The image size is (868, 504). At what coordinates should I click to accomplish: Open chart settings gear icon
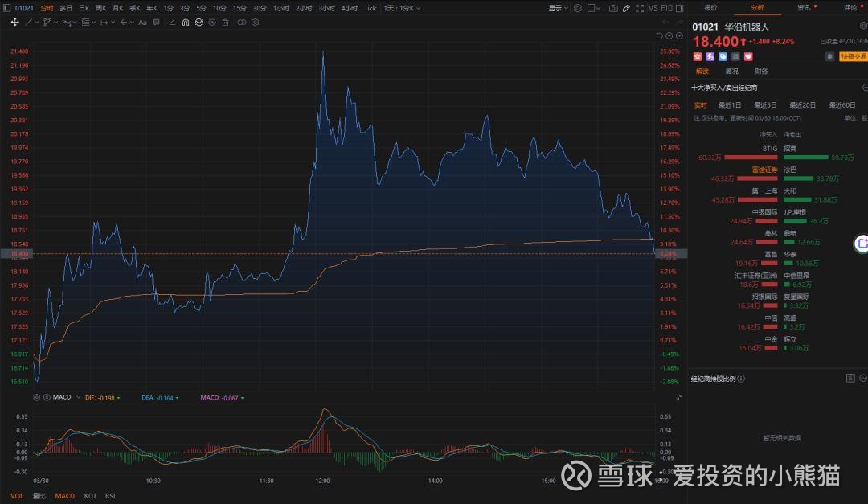(x=577, y=8)
